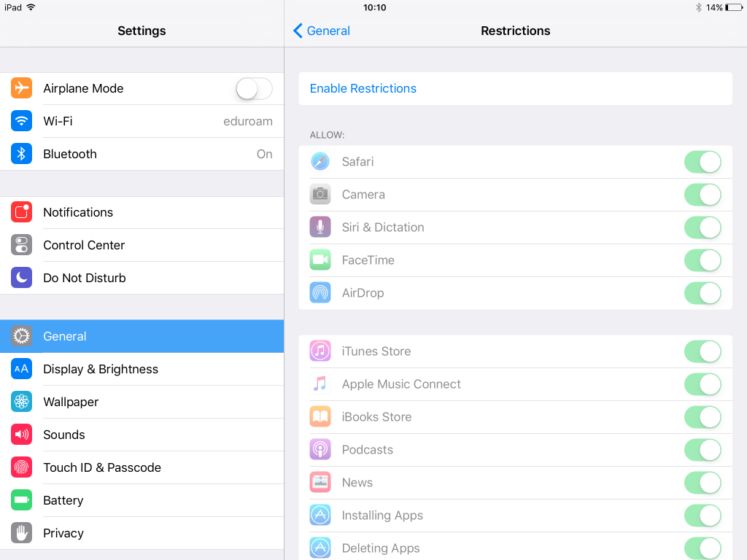This screenshot has width=747, height=560.
Task: Tap the 10:10 clock in status bar
Action: coord(374,7)
